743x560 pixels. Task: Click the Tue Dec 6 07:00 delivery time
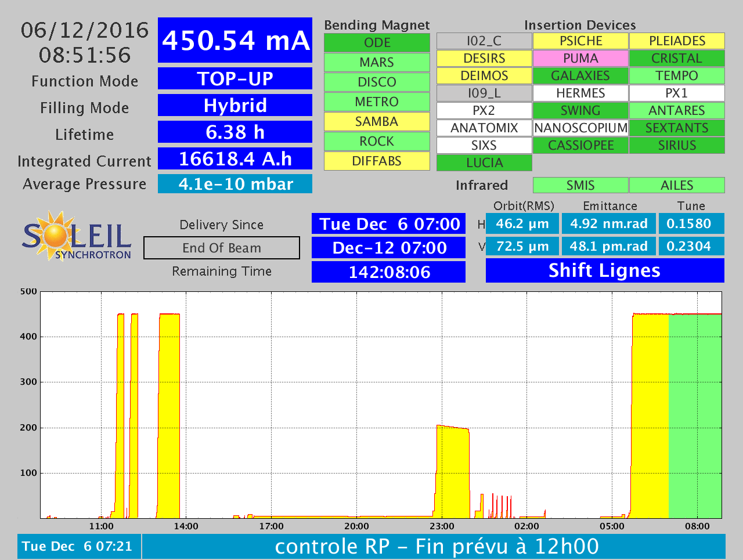point(389,224)
